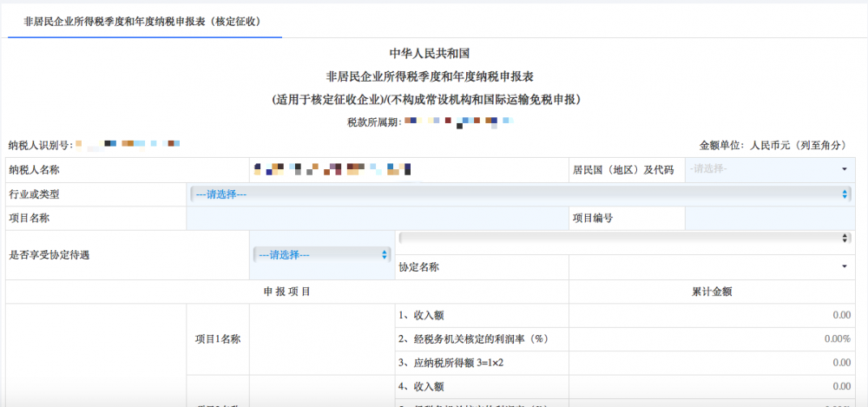Click the redacted 纳税人名称 value field
This screenshot has height=407, width=868.
(x=332, y=169)
